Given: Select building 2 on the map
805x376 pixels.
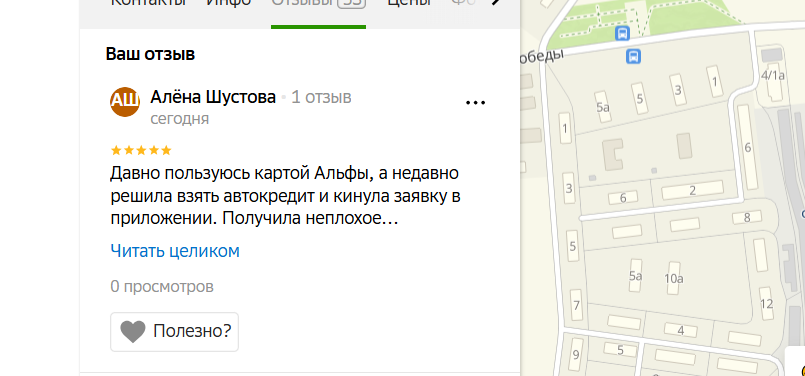Looking at the screenshot, I should click(x=692, y=191).
